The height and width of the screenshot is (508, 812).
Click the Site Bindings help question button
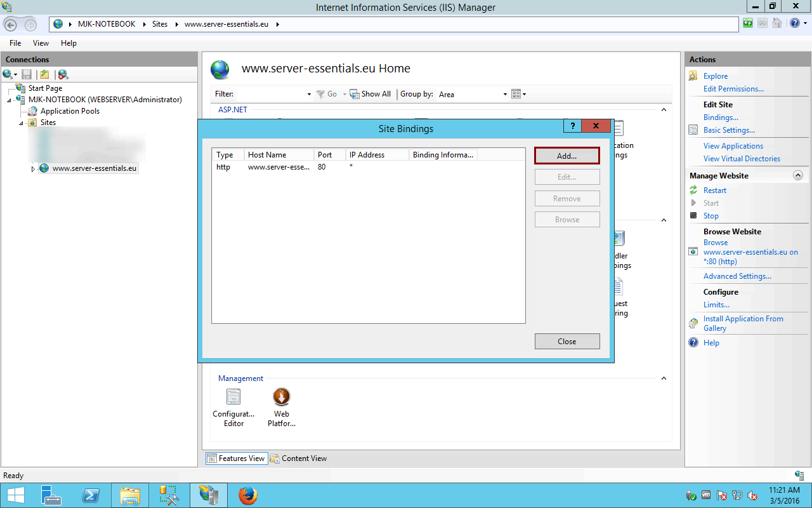point(572,126)
